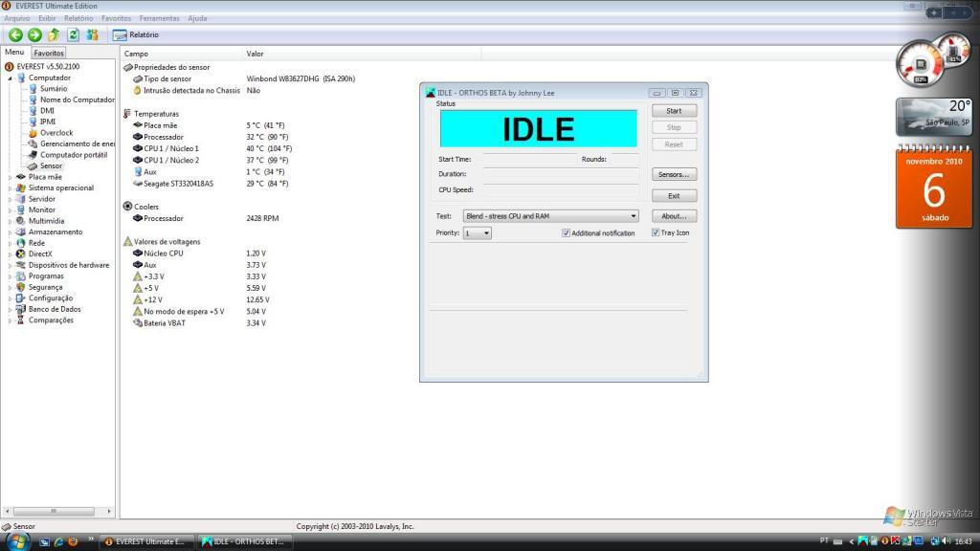Toggle Additional notification checkbox
The image size is (980, 551).
coord(566,233)
